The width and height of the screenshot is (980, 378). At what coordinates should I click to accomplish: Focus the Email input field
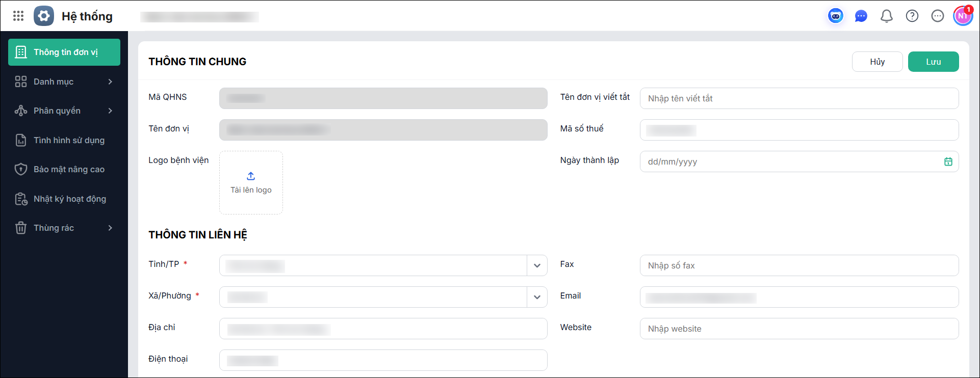[x=799, y=297]
